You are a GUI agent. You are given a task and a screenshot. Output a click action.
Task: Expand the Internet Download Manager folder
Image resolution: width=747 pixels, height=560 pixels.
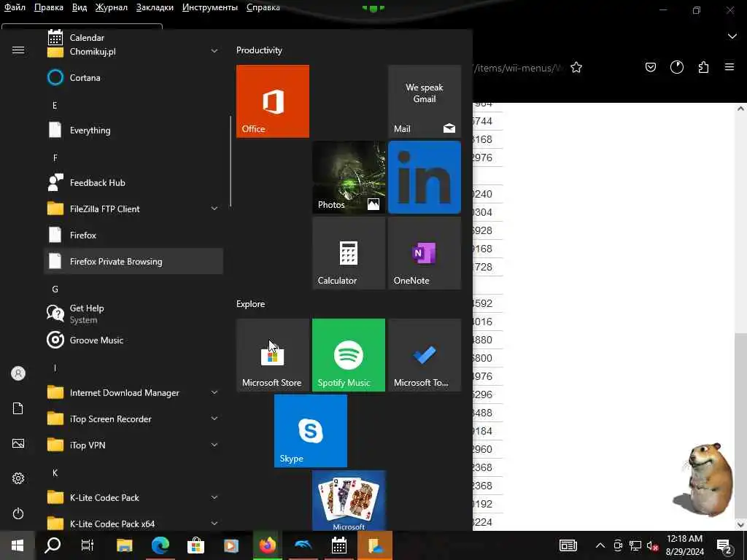[133, 392]
